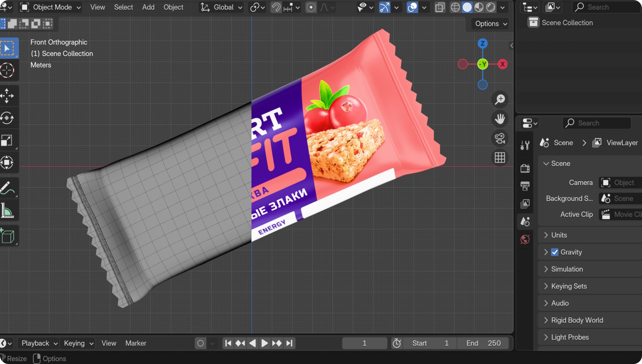Expand the Rigid Body World panel
Image resolution: width=642 pixels, height=364 pixels.
point(577,320)
